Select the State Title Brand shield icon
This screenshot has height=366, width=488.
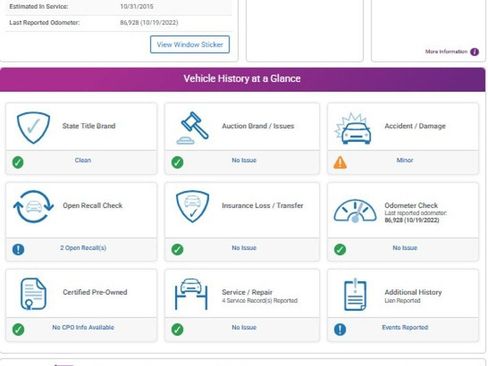33,128
